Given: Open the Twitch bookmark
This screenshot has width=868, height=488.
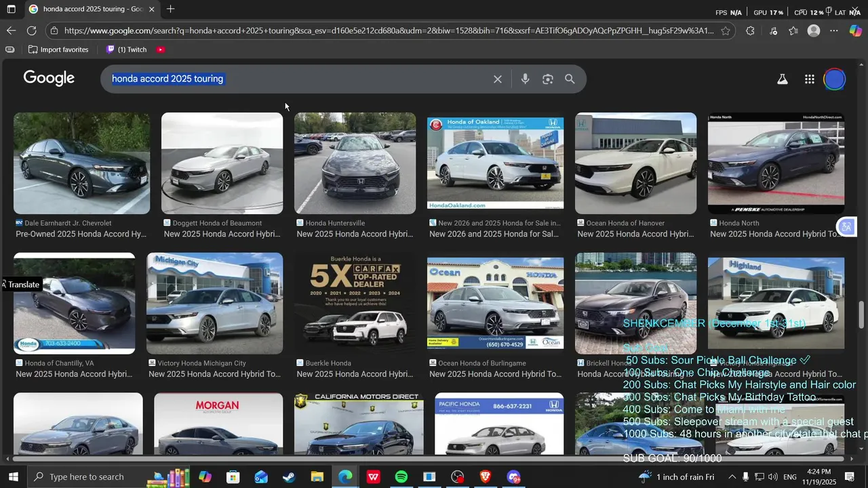Looking at the screenshot, I should click(x=126, y=49).
